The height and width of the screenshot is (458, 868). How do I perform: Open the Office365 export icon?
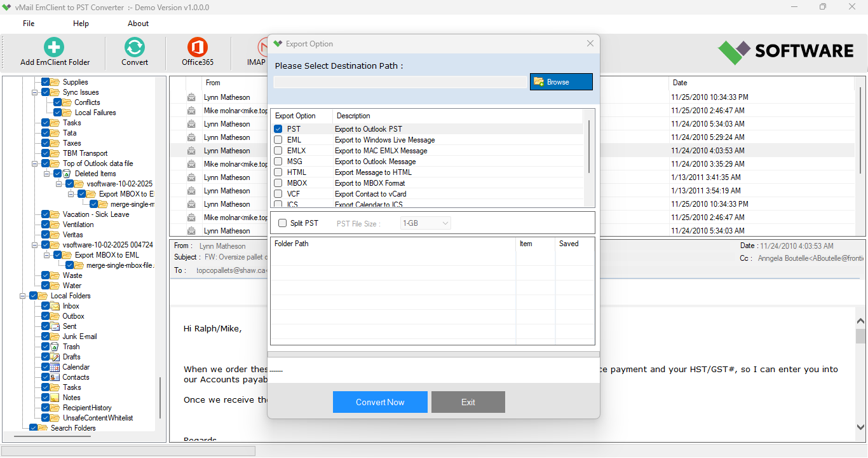click(x=198, y=47)
